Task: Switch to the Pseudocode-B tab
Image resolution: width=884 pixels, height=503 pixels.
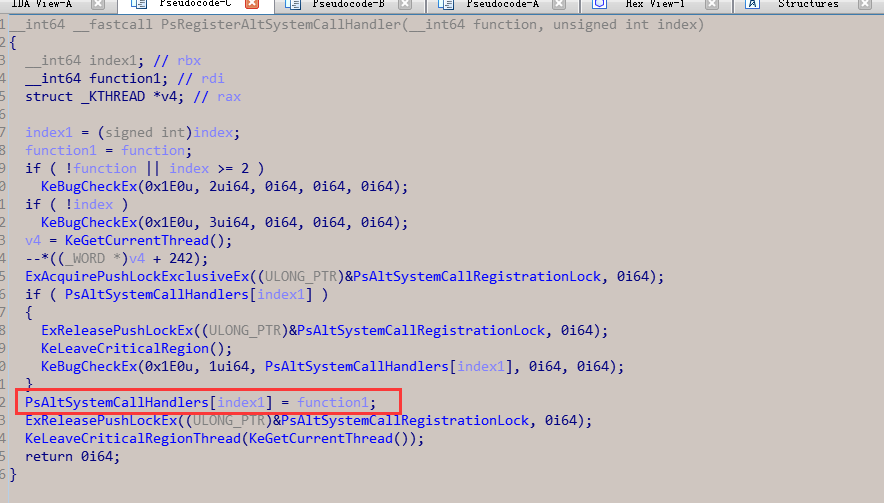Action: coord(348,5)
